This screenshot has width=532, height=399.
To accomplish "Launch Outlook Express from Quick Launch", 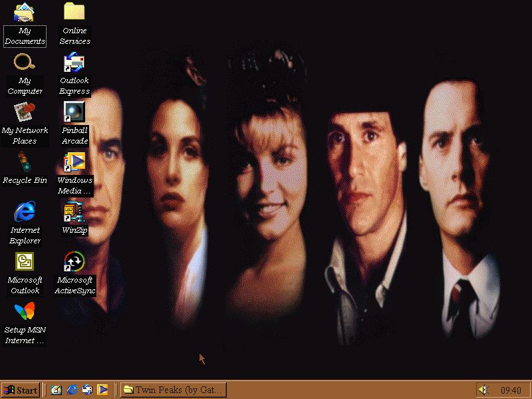I will point(87,390).
